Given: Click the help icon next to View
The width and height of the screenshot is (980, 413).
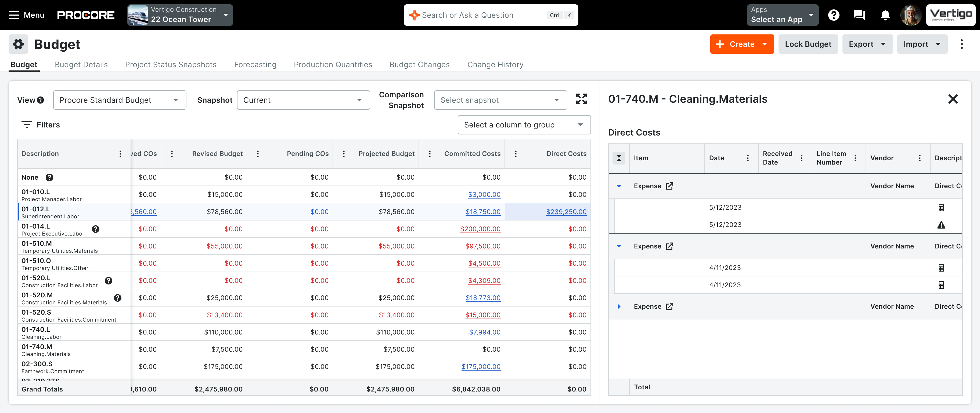Looking at the screenshot, I should (40, 100).
